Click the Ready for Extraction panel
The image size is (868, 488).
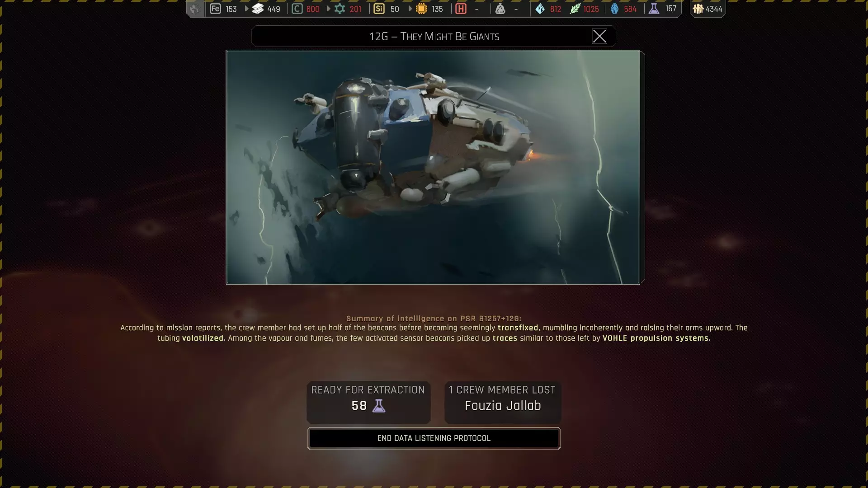(368, 402)
